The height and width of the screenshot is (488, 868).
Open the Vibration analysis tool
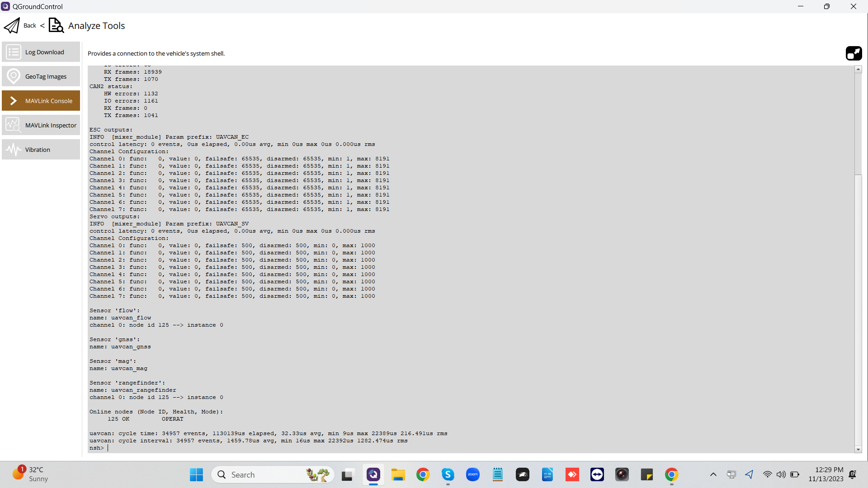tap(40, 149)
